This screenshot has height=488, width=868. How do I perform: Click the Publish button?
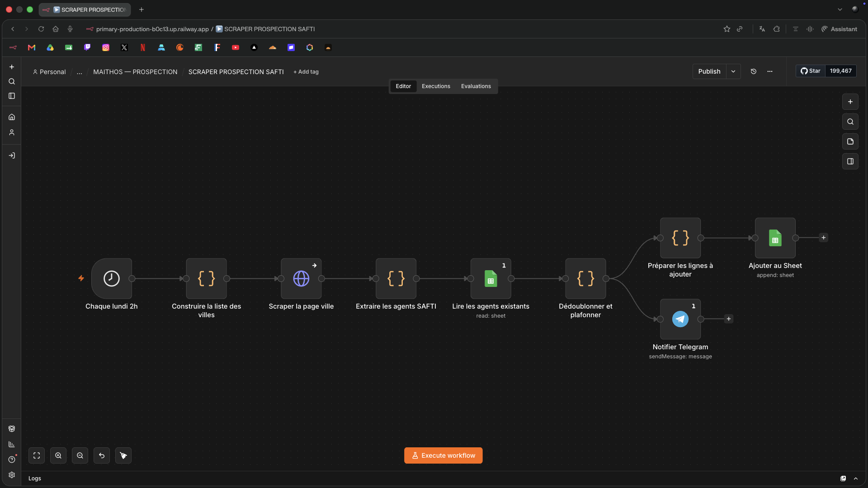tap(709, 71)
